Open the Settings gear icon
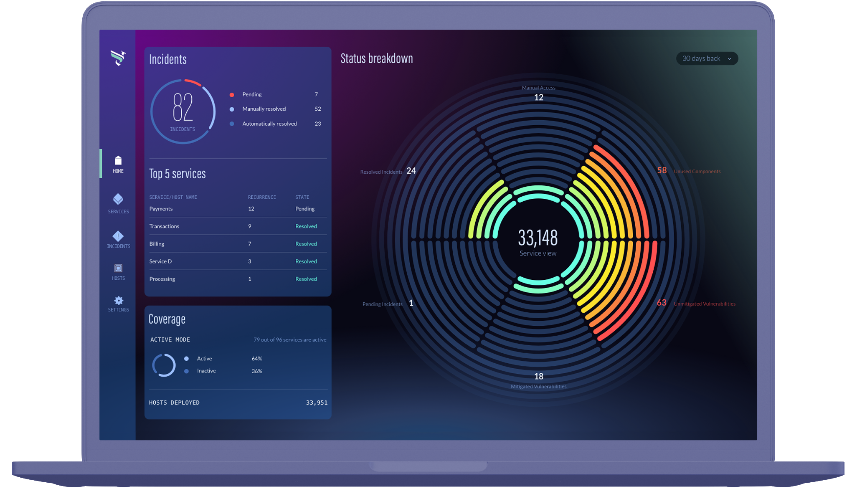This screenshot has height=504, width=847. pos(119,301)
